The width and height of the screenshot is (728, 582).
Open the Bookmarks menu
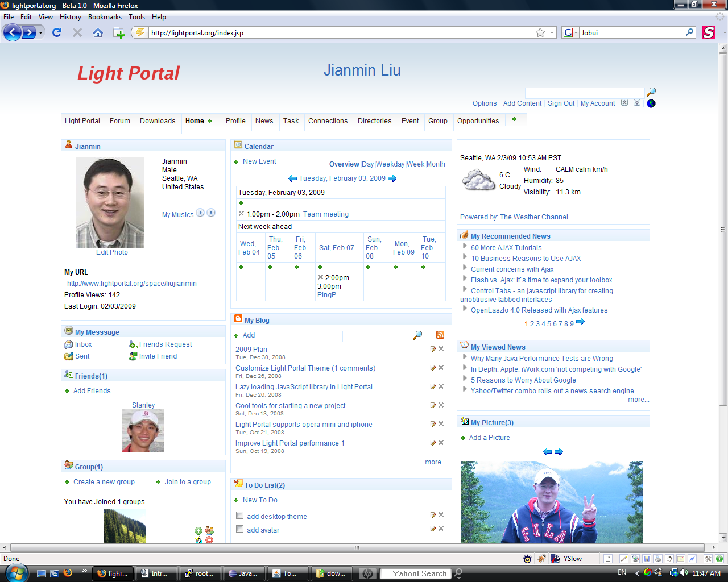pos(105,17)
